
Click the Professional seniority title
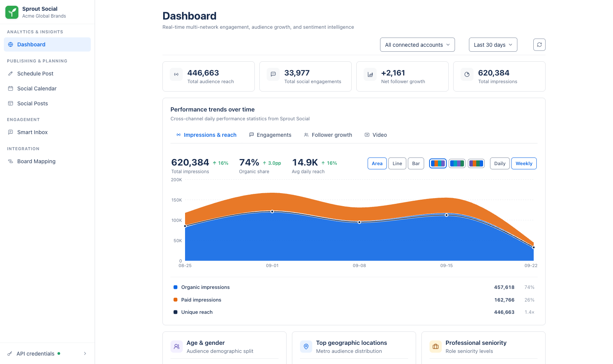click(476, 343)
